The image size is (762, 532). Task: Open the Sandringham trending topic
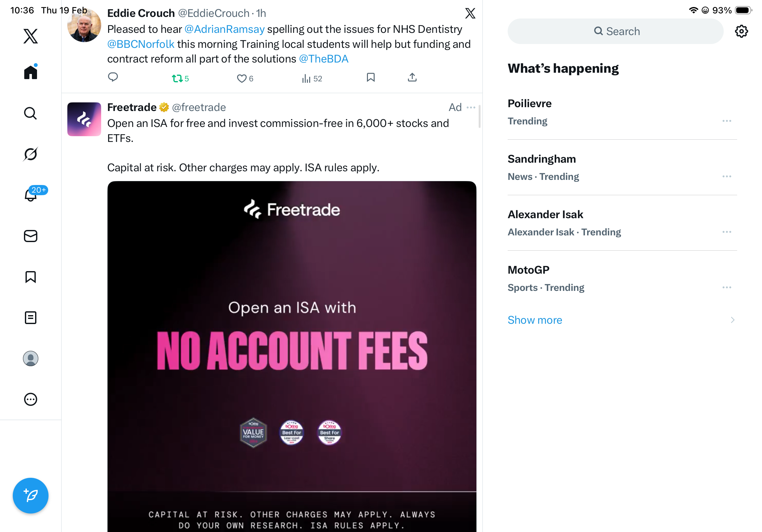click(542, 159)
